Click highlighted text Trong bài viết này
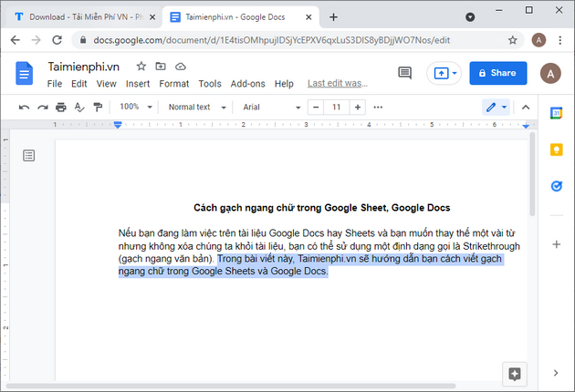This screenshot has height=392, width=575. click(256, 259)
